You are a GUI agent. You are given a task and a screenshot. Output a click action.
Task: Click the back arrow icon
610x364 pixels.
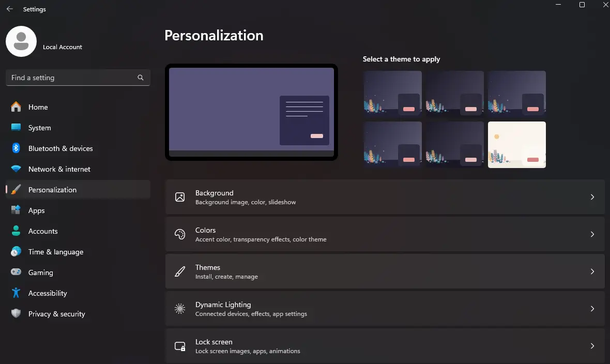click(x=10, y=9)
